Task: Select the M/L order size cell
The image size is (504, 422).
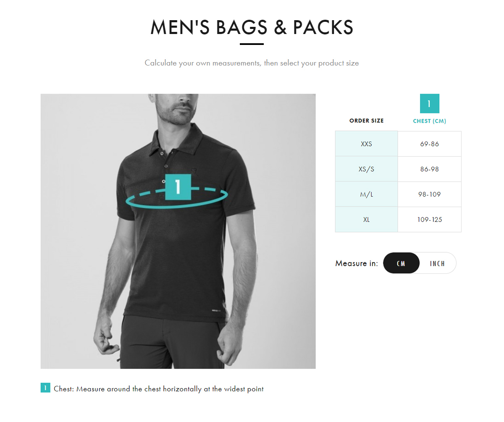Action: (x=366, y=194)
